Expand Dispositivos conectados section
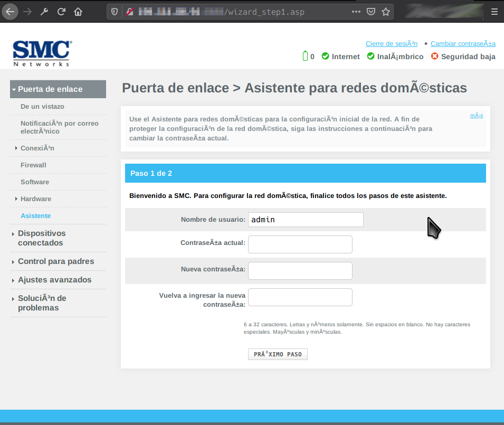 coord(41,238)
